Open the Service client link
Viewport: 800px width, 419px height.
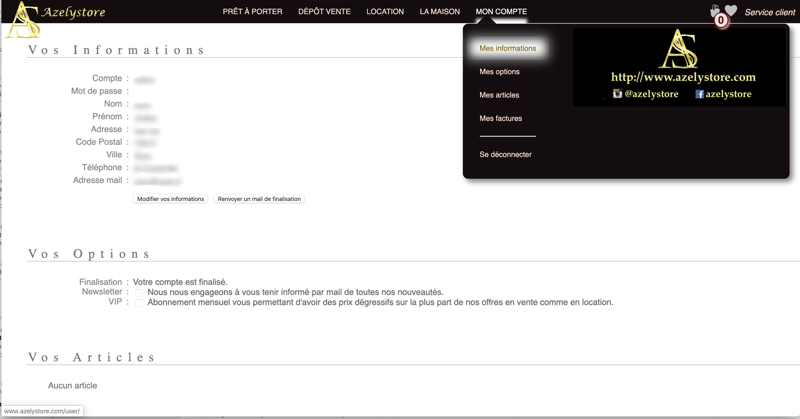[x=770, y=13]
